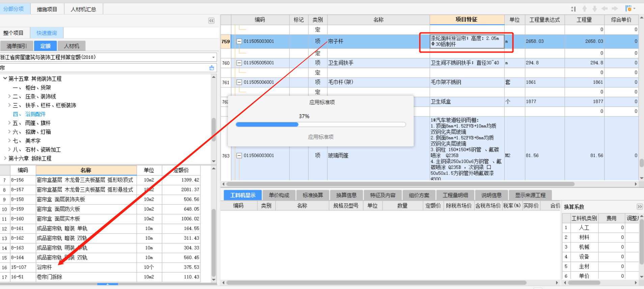Collapse row 011506003001 with minus box
Image resolution: width=644 pixels, height=289 pixels.
click(239, 155)
